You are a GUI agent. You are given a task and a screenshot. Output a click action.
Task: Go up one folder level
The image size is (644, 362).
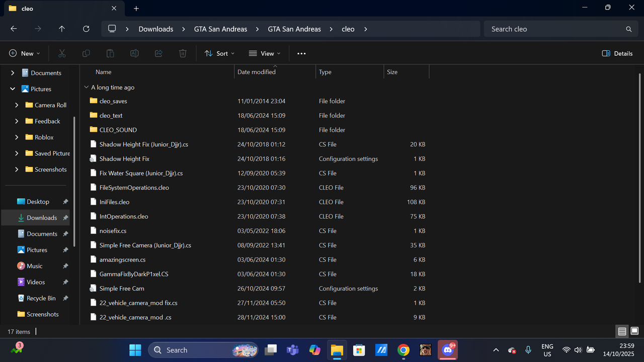[62, 29]
